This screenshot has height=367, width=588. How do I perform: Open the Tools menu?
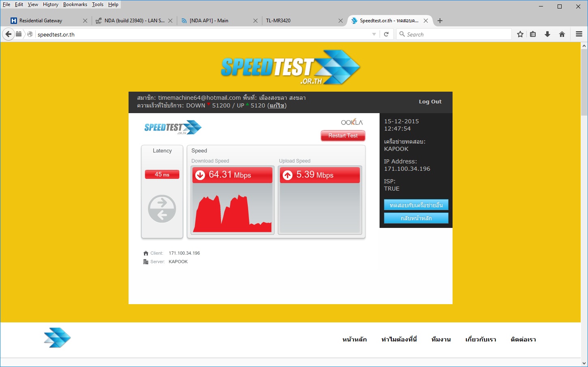[98, 4]
